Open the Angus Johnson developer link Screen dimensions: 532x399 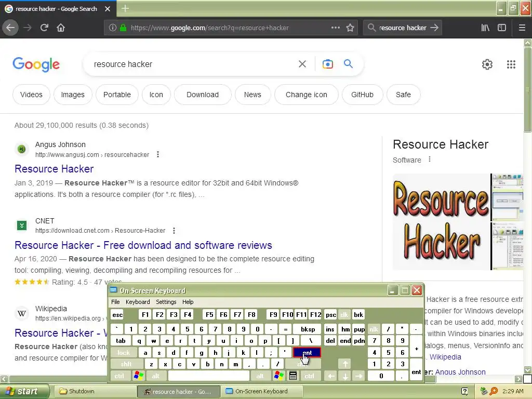(x=460, y=372)
